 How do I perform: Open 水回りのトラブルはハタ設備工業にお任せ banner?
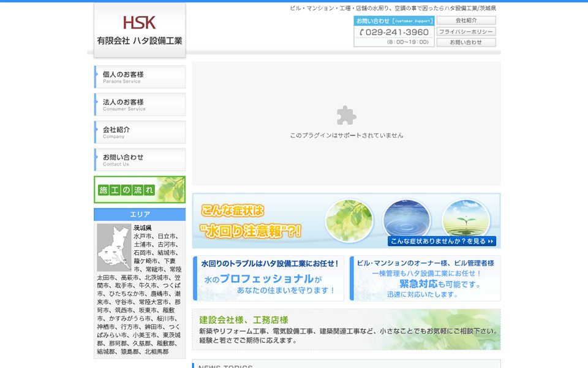click(268, 278)
